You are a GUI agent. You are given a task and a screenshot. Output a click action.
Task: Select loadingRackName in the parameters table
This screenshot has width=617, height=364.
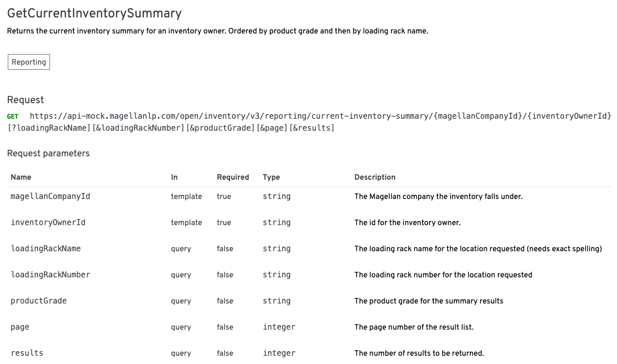pos(46,249)
